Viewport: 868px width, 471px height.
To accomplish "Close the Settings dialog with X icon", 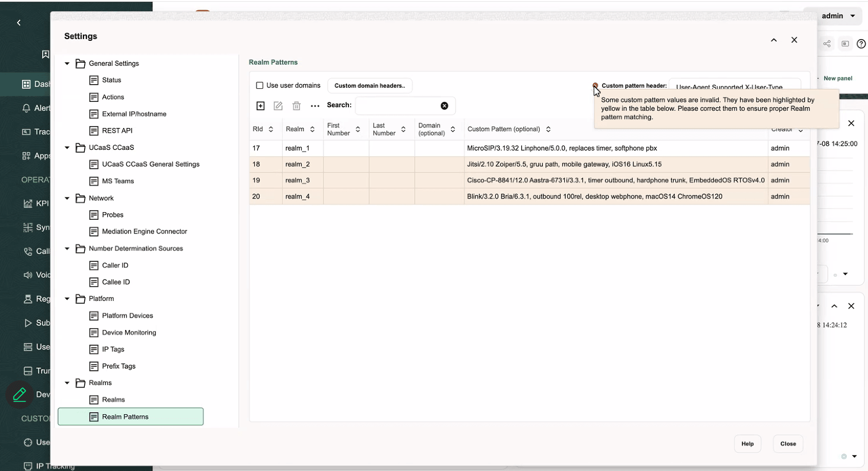I will click(795, 40).
